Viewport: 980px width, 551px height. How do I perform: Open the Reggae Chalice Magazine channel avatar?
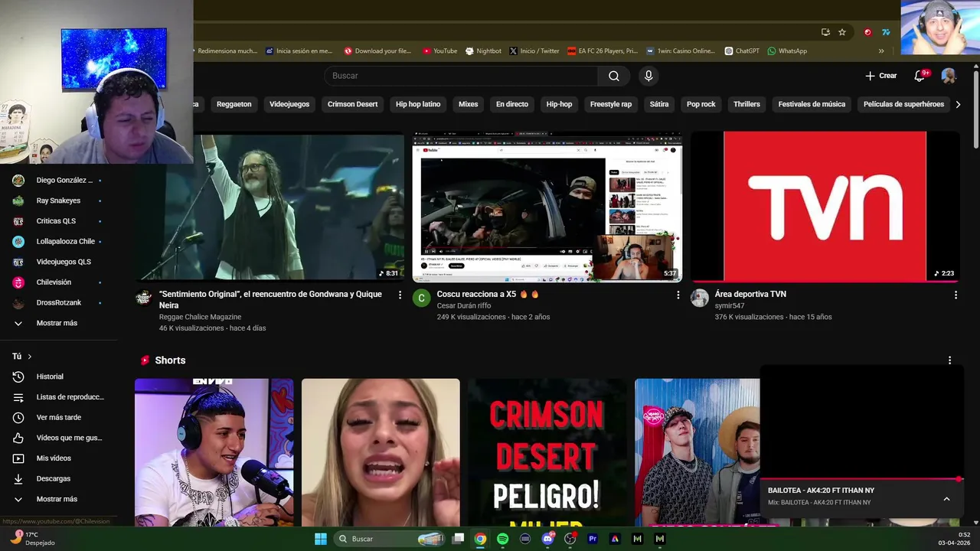pyautogui.click(x=143, y=298)
